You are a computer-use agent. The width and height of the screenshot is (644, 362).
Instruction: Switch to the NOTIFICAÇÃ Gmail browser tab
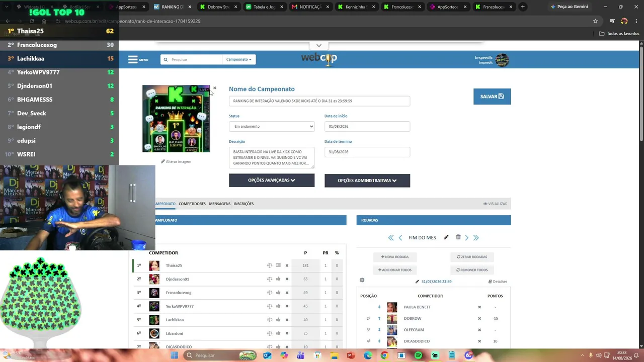click(310, 7)
